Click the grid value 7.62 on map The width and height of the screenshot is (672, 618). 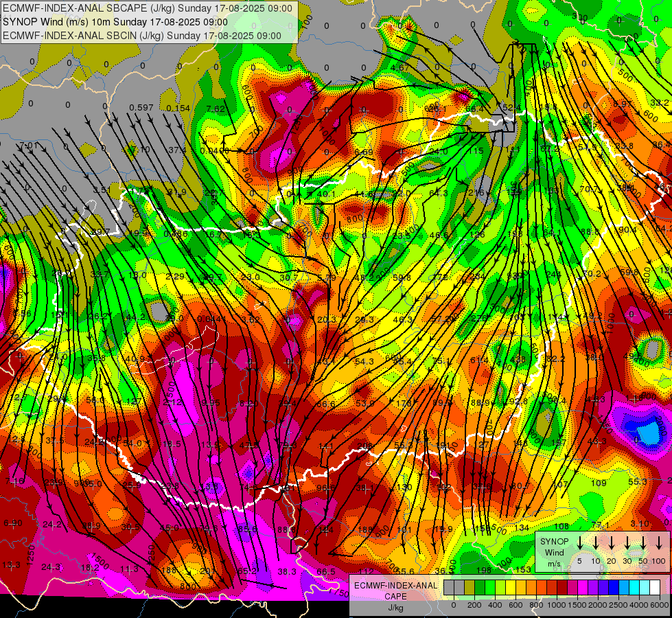[215, 109]
